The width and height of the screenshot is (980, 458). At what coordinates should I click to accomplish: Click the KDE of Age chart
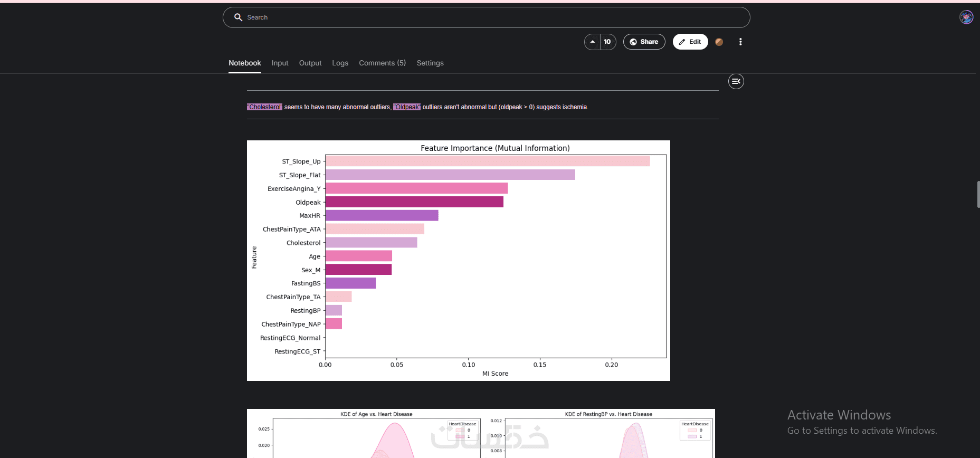click(x=364, y=434)
